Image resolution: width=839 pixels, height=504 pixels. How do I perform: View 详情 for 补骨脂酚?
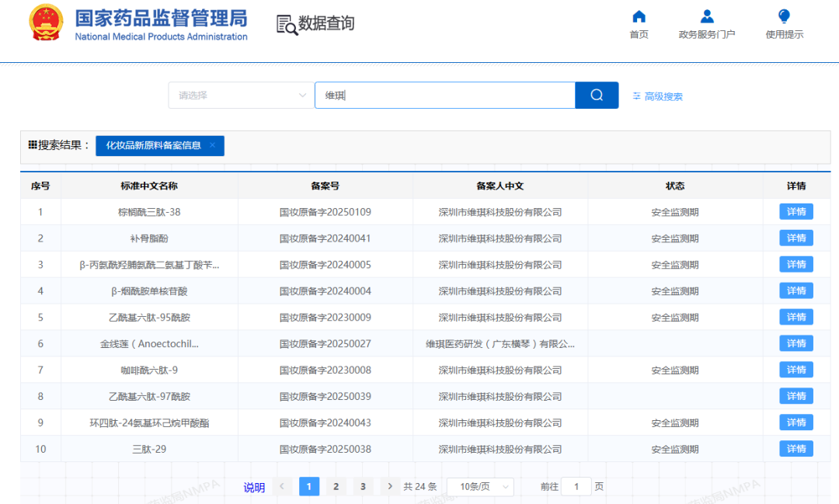796,238
